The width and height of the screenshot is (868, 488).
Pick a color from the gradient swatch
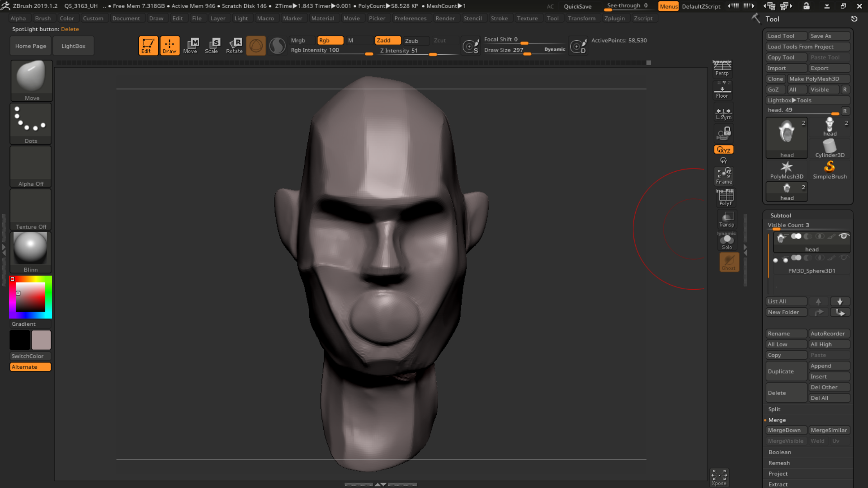coord(30,296)
